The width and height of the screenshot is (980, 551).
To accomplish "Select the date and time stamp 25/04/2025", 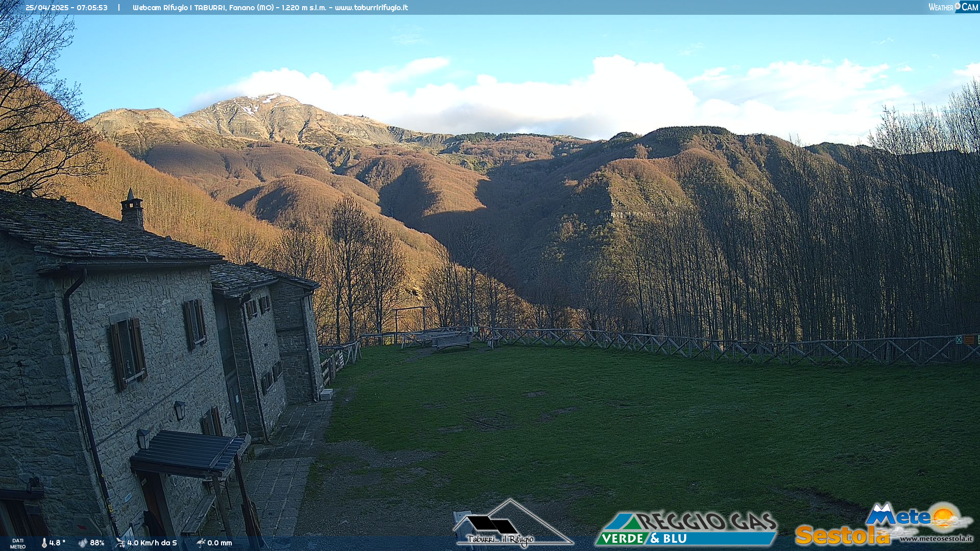I will (x=66, y=8).
